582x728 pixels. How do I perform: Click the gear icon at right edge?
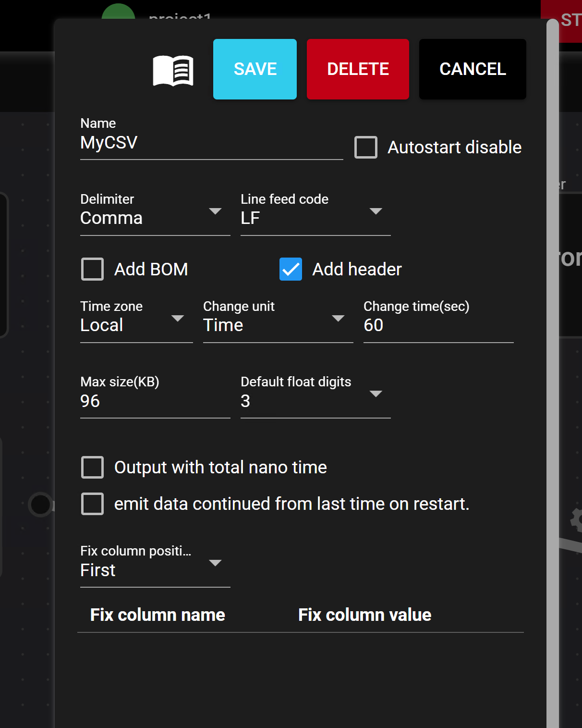click(576, 519)
